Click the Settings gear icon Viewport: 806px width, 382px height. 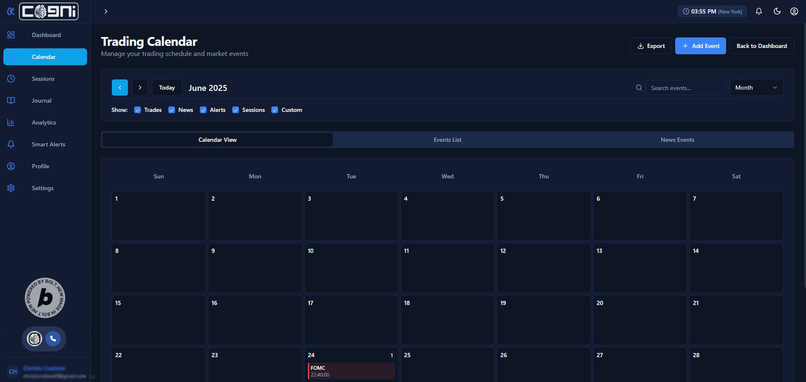pyautogui.click(x=11, y=188)
